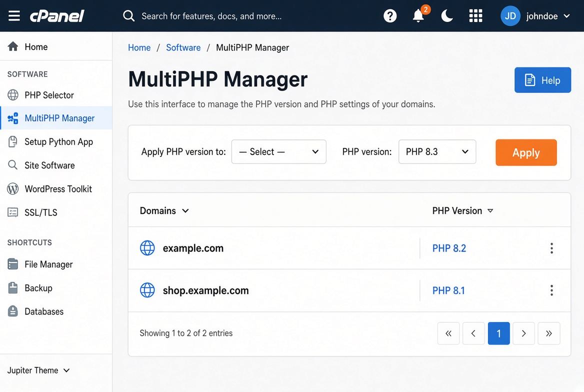Open Setup Python App
The image size is (584, 392).
click(56, 142)
